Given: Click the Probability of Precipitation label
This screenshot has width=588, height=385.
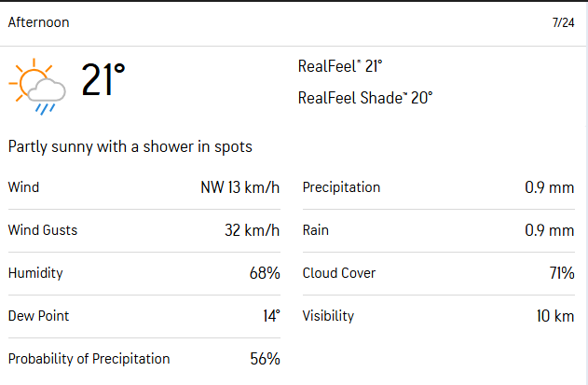Looking at the screenshot, I should pos(89,359).
